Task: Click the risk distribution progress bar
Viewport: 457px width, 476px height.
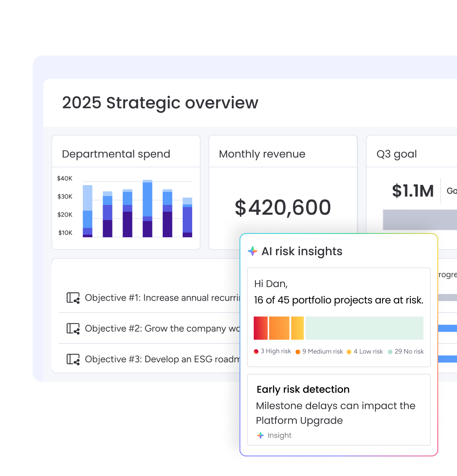Action: [338, 328]
